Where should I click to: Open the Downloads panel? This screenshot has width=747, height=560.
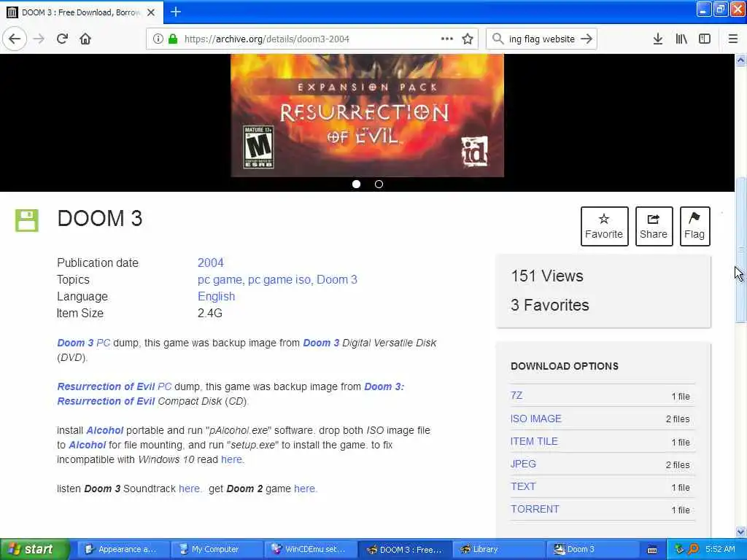point(658,39)
